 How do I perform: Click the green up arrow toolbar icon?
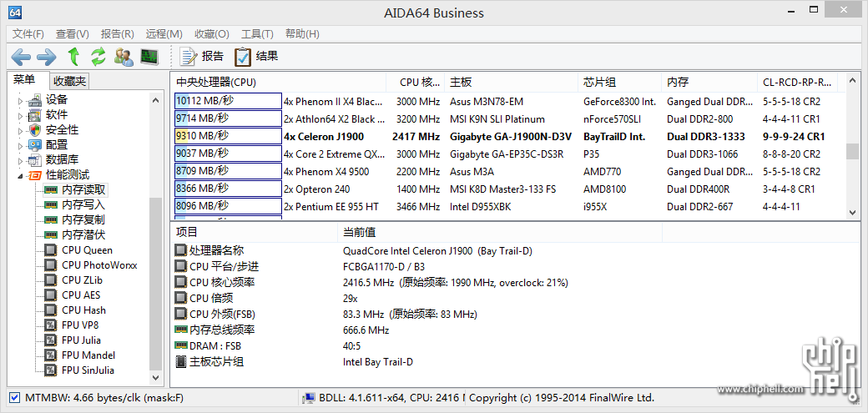73,56
